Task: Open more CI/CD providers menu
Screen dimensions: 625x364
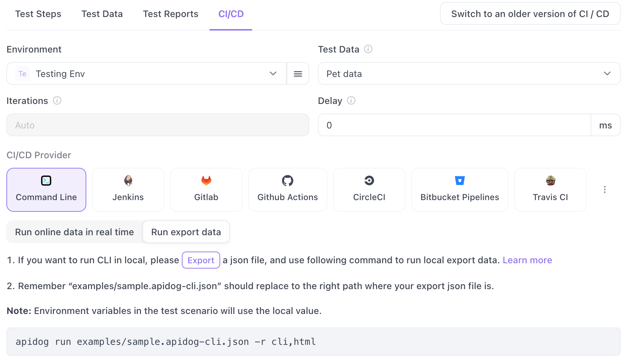Action: click(x=604, y=189)
